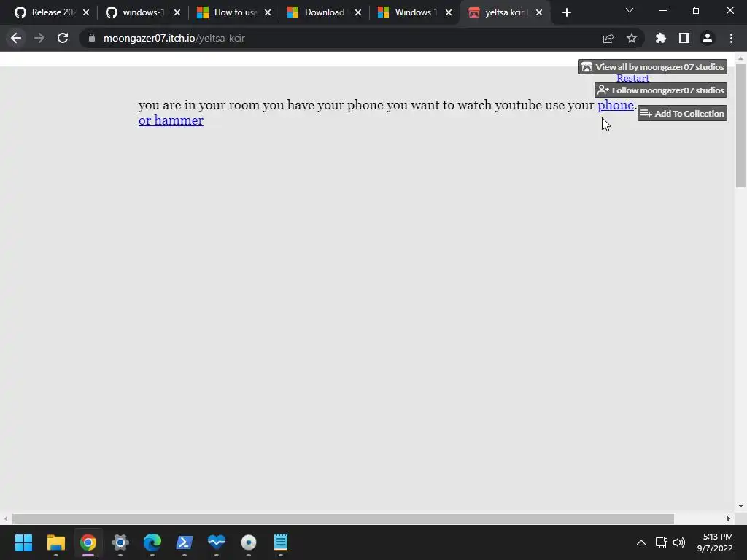Open the heartbeat monitor taskbar app
The width and height of the screenshot is (747, 560).
point(216,542)
